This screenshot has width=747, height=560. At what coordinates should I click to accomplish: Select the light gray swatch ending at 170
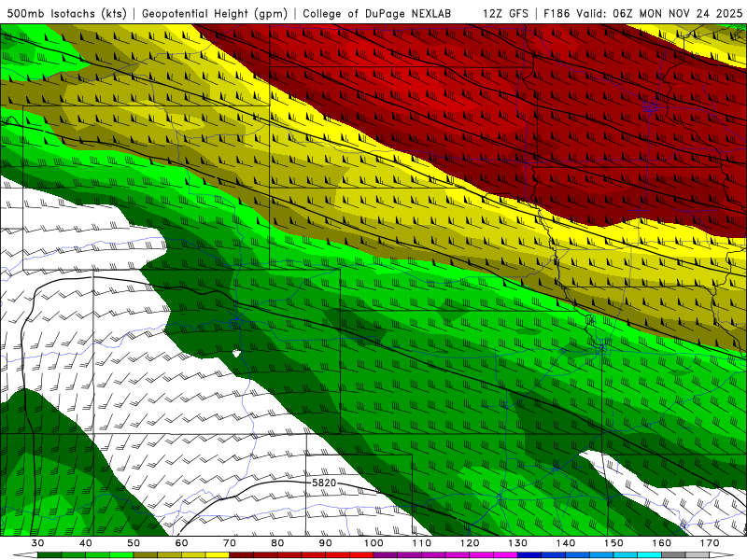[x=698, y=555]
